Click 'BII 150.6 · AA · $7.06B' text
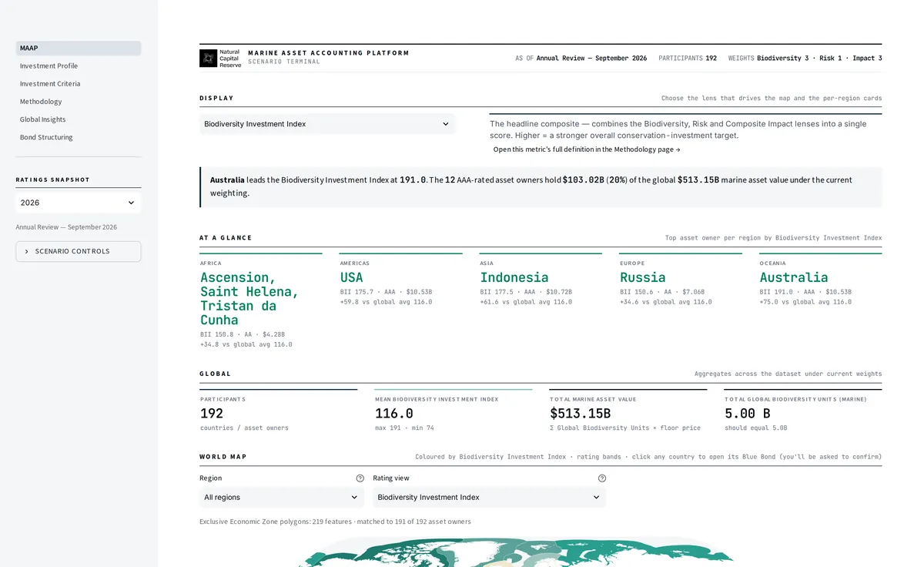924x567 pixels. point(662,292)
